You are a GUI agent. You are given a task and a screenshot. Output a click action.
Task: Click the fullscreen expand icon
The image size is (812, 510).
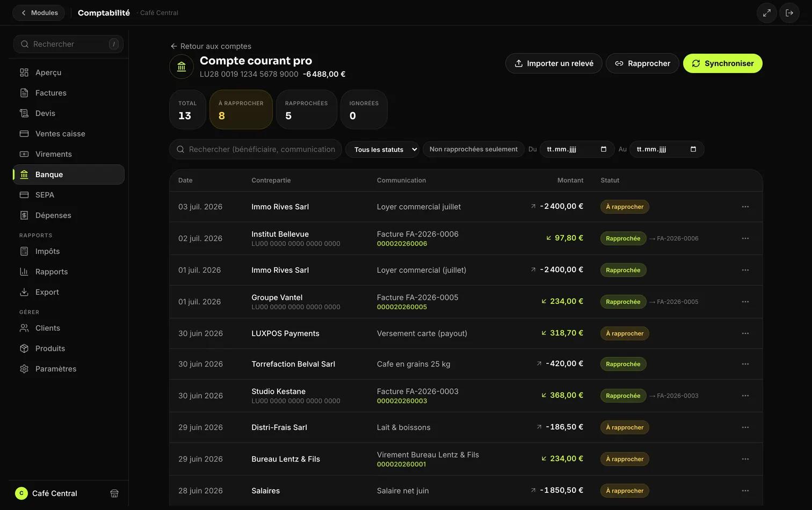click(767, 13)
